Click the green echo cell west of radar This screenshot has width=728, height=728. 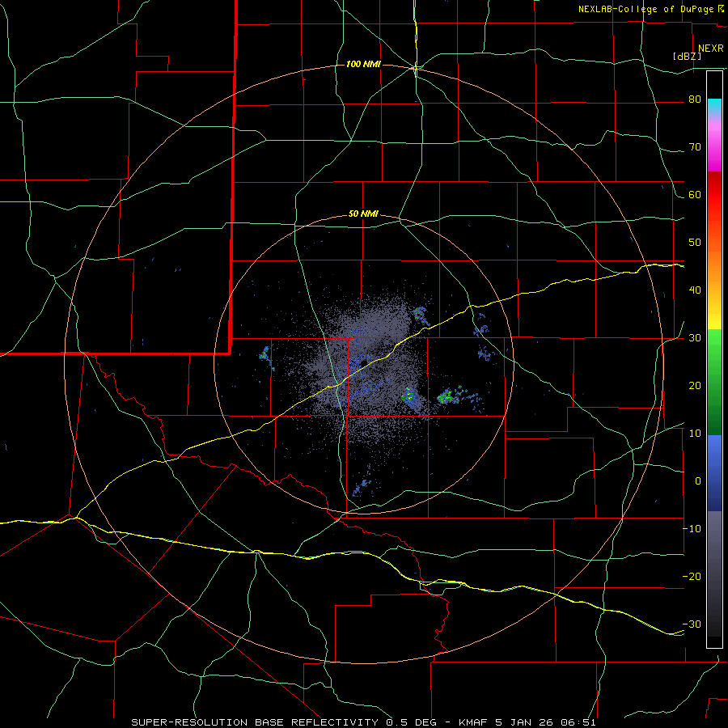(265, 356)
